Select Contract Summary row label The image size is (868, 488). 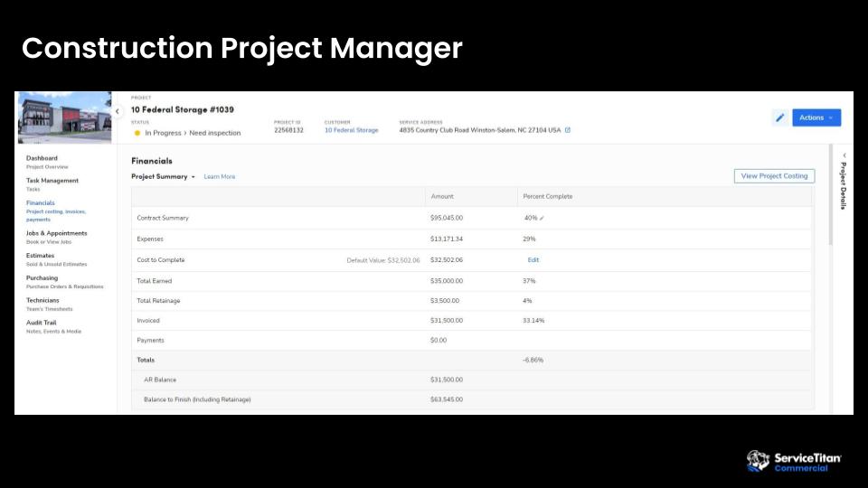coord(163,218)
